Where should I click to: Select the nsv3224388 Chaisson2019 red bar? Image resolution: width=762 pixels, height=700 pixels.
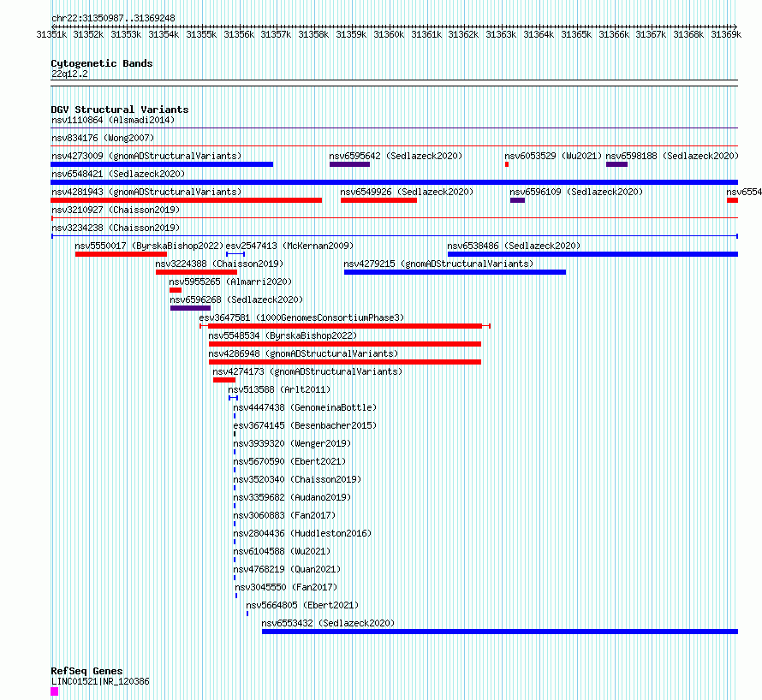[x=196, y=272]
